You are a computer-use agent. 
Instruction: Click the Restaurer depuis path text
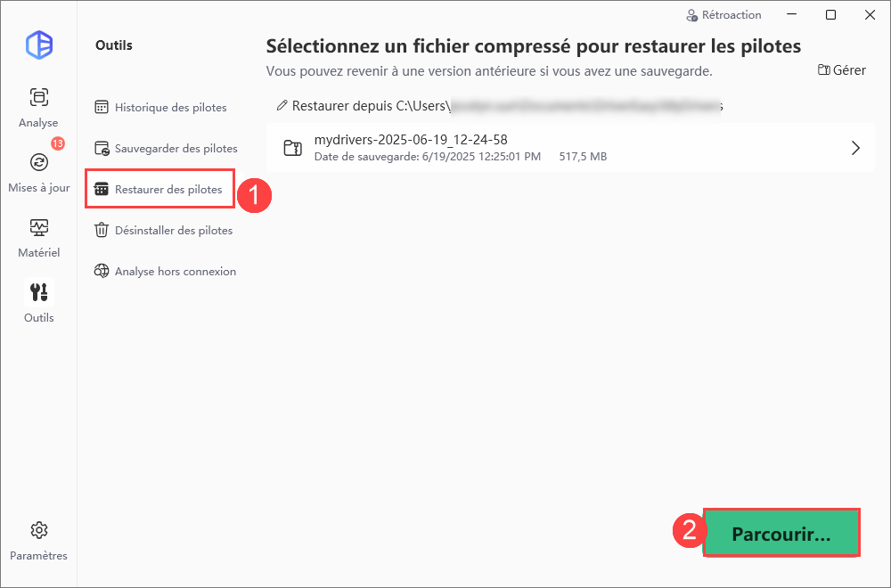pyautogui.click(x=507, y=106)
